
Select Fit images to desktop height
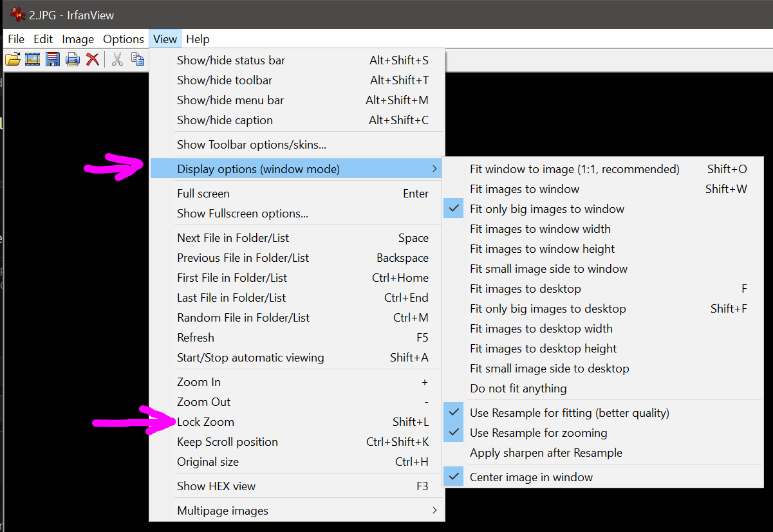coord(603,349)
